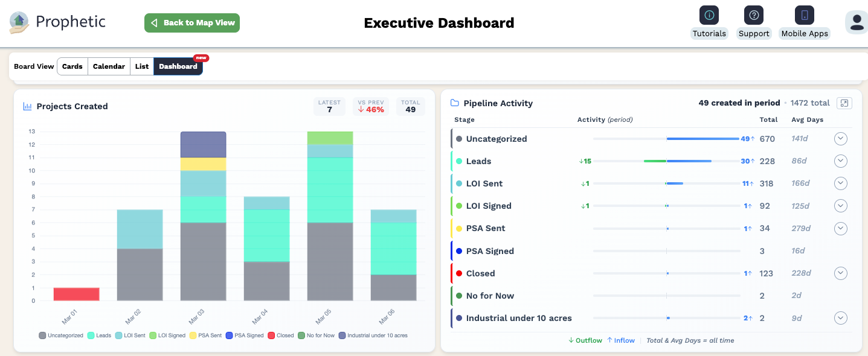Viewport: 868px width, 356px height.
Task: Click the LOI Sent activity progress bar
Action: [x=667, y=183]
